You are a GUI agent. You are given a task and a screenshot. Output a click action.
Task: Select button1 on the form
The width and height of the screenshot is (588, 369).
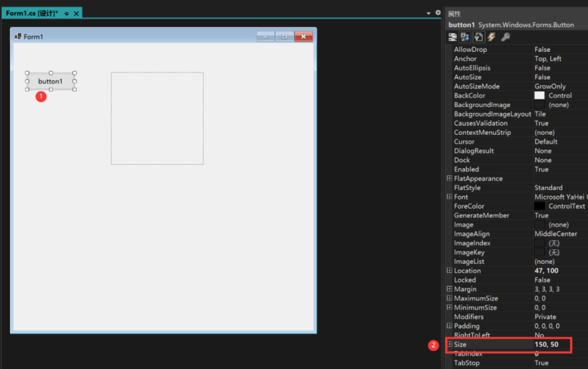(51, 82)
